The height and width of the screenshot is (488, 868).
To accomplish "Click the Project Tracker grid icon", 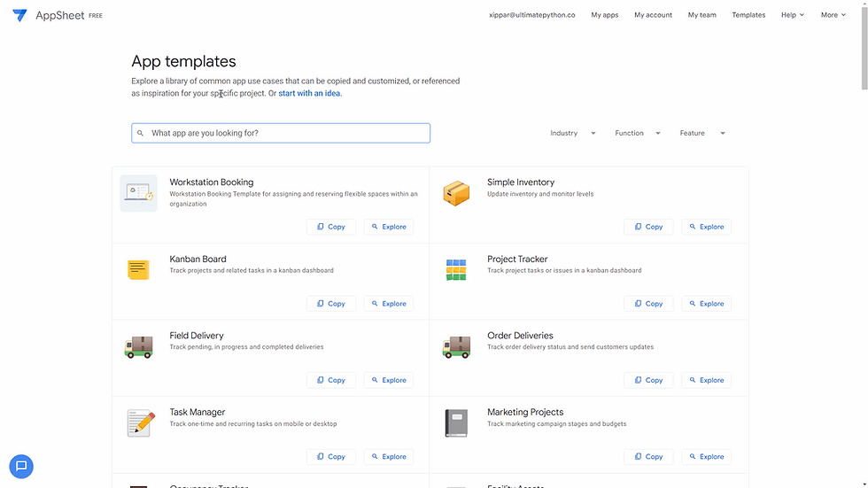I will (x=456, y=269).
